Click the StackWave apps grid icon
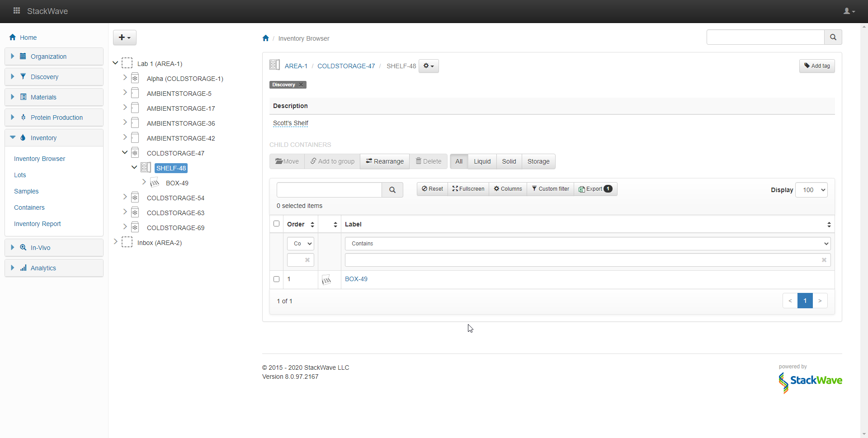This screenshot has width=868, height=438. point(17,11)
